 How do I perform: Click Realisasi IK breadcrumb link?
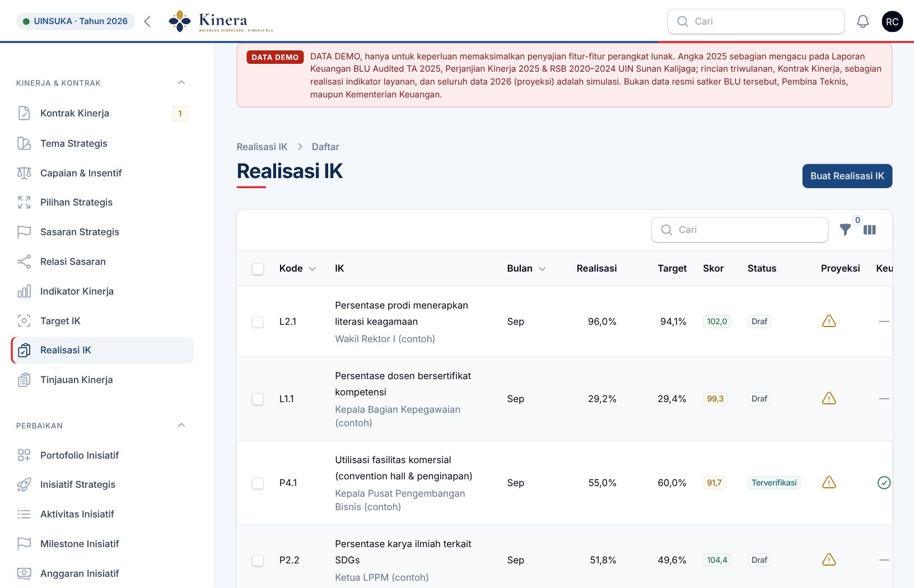click(x=262, y=147)
